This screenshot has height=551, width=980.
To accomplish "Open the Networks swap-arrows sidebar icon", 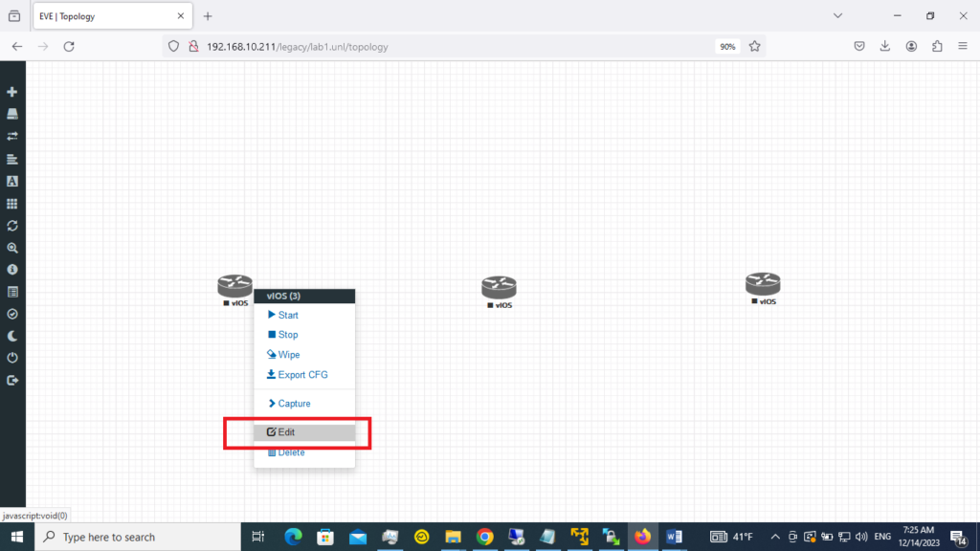I will pos(11,136).
